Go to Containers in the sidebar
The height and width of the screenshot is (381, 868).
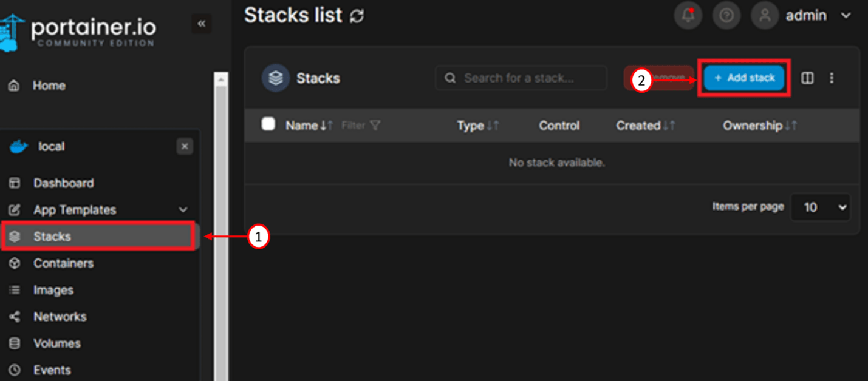pos(63,263)
